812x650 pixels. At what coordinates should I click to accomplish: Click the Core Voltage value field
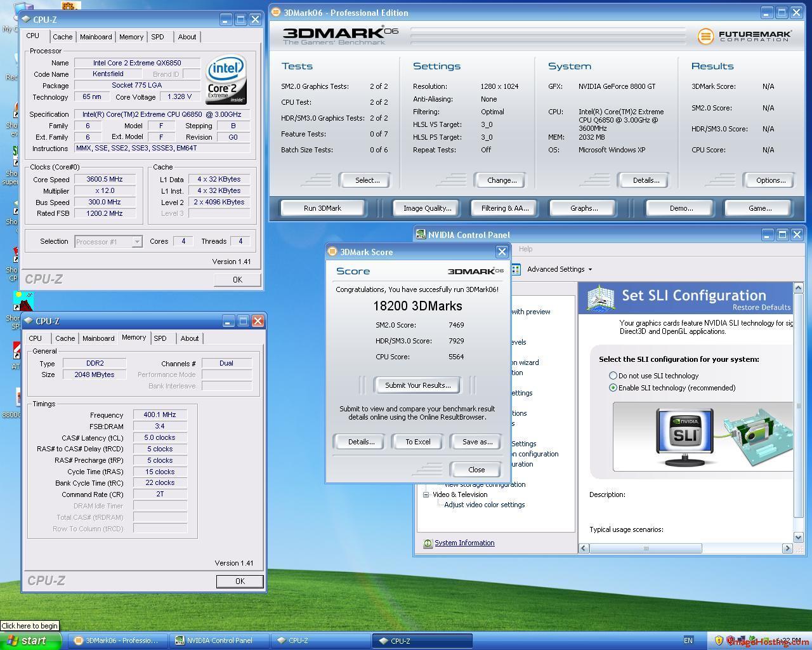point(179,97)
